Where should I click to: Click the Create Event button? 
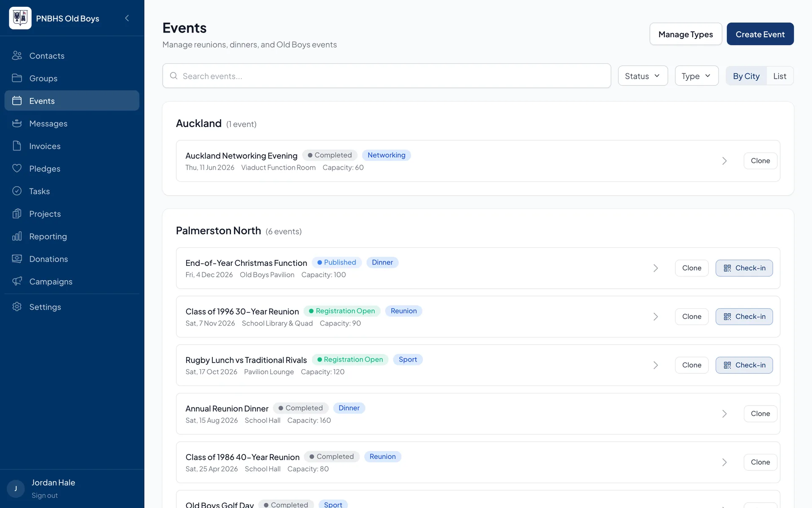(760, 34)
